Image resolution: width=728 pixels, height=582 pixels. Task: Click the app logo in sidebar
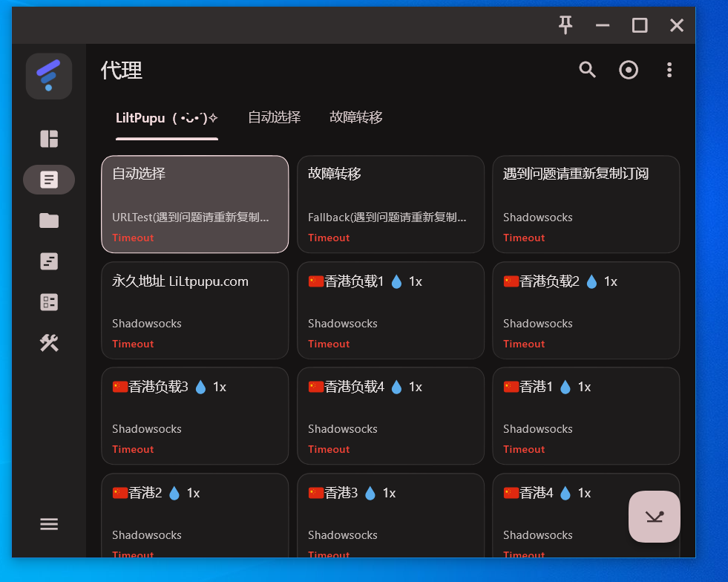point(49,76)
